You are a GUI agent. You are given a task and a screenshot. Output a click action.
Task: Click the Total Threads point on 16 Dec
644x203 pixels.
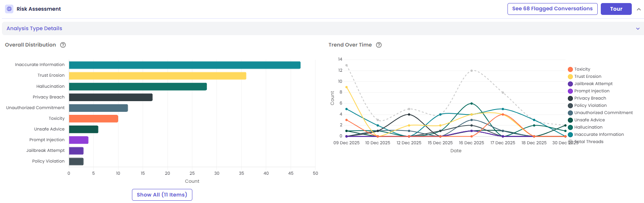[x=472, y=71]
